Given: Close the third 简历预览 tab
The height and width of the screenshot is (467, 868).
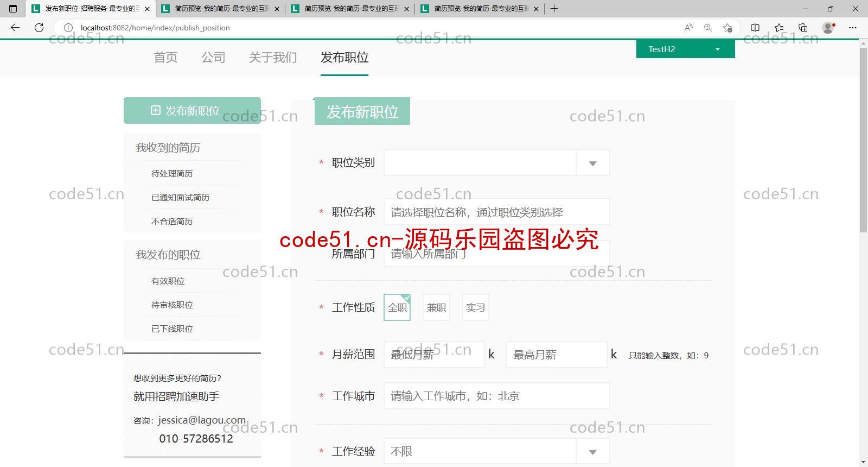Looking at the screenshot, I should click(536, 9).
